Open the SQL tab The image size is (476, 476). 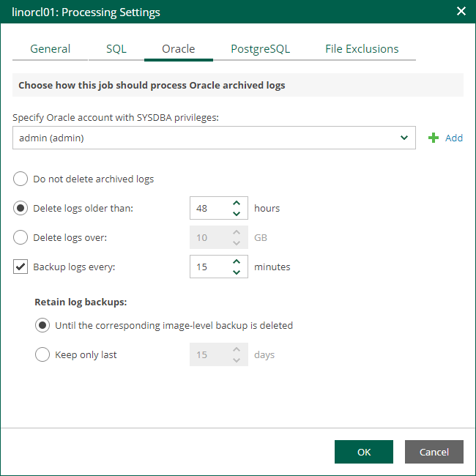click(116, 49)
